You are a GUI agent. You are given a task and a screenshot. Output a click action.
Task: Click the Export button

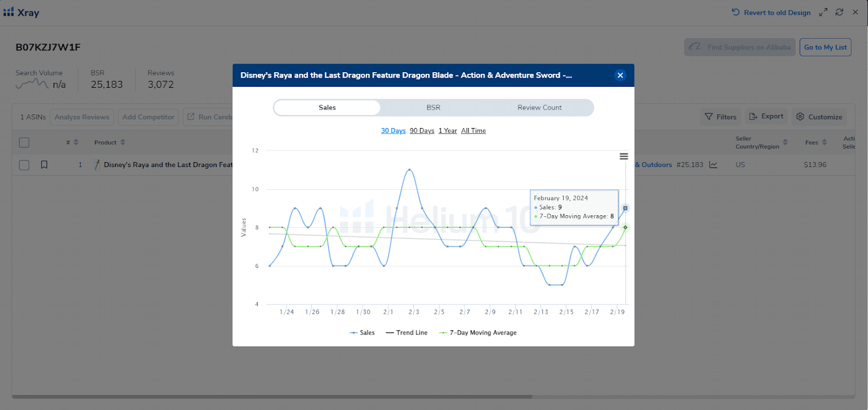pos(766,117)
